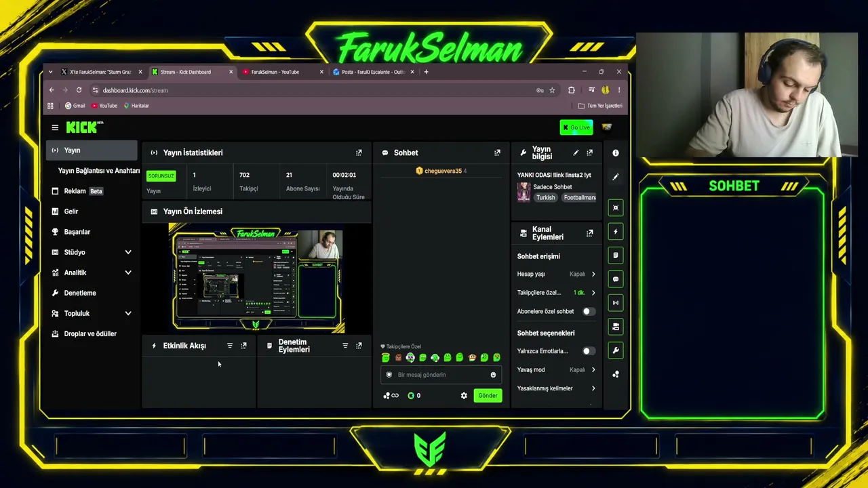Click the Kick logo in the header

pos(85,127)
